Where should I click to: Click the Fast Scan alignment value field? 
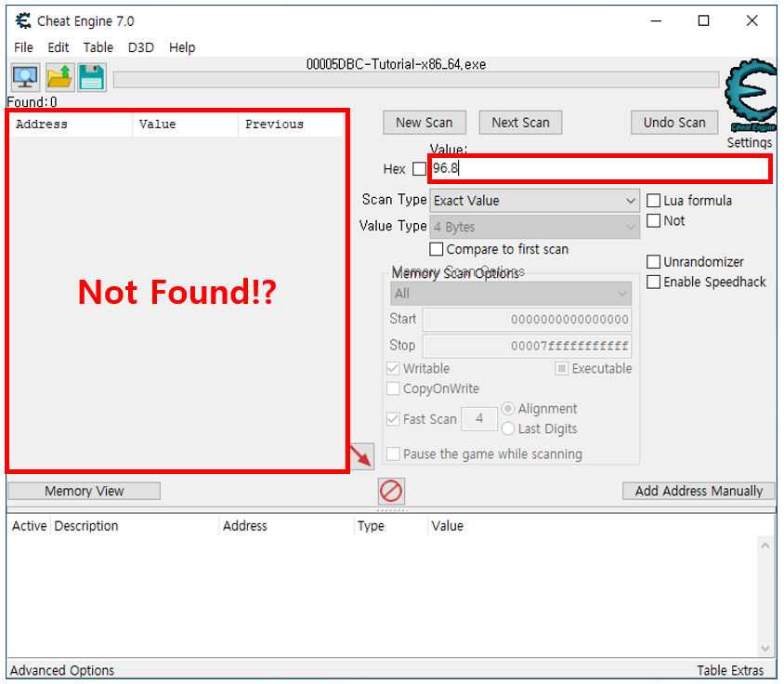point(479,419)
